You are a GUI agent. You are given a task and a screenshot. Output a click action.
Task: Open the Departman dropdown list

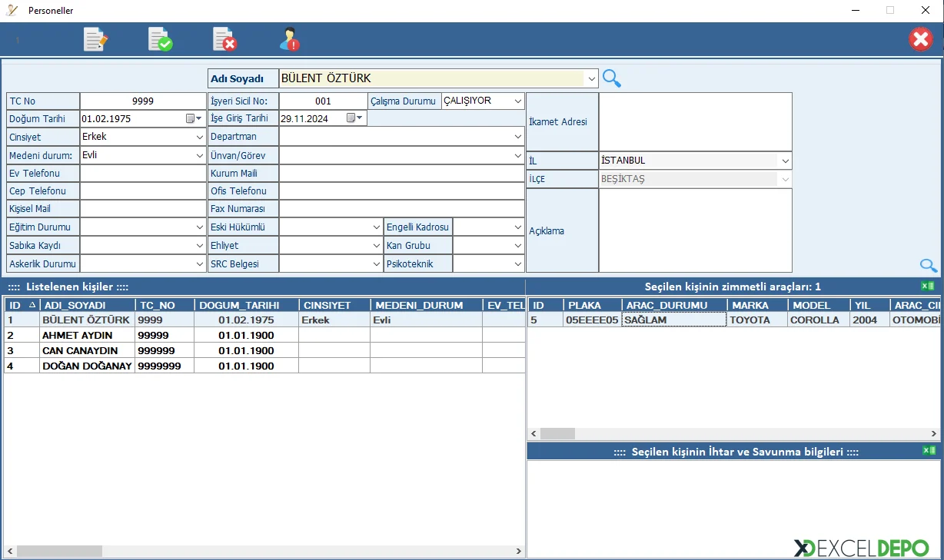click(x=518, y=137)
